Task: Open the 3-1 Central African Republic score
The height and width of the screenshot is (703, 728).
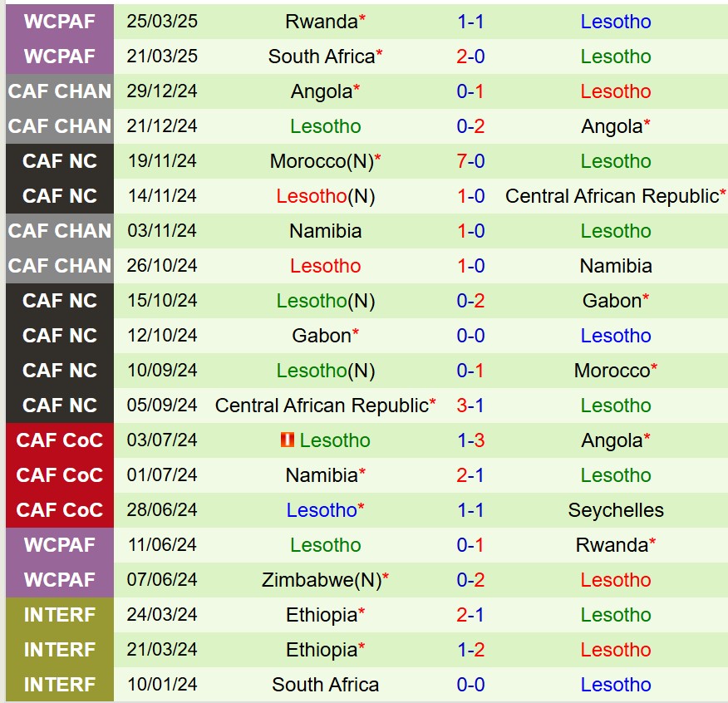Action: tap(470, 406)
